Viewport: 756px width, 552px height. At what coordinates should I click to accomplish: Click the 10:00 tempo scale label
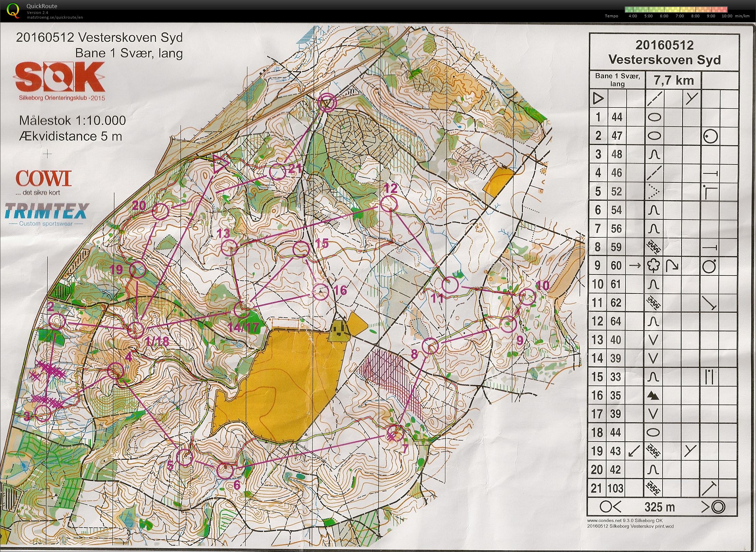[727, 16]
